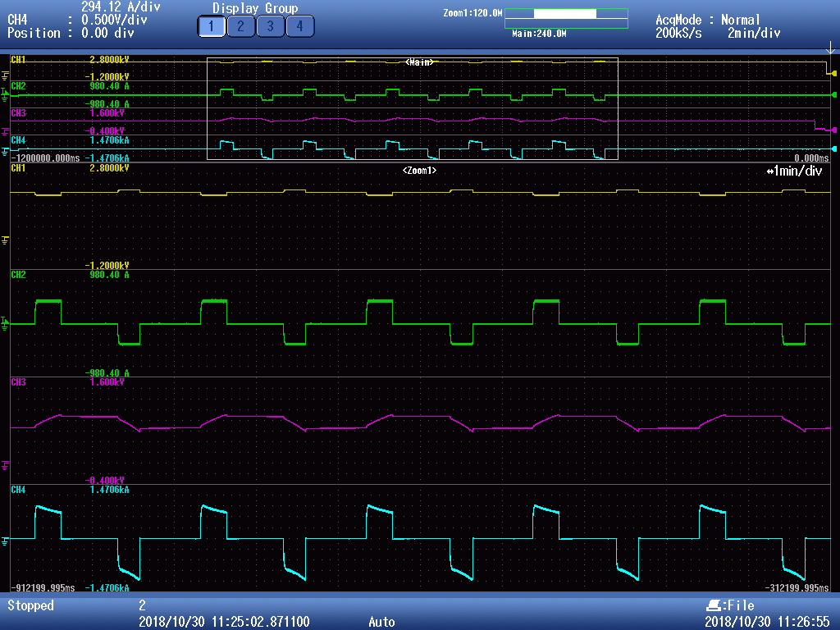
Task: Click the Stopped acquisition status
Action: (x=30, y=605)
